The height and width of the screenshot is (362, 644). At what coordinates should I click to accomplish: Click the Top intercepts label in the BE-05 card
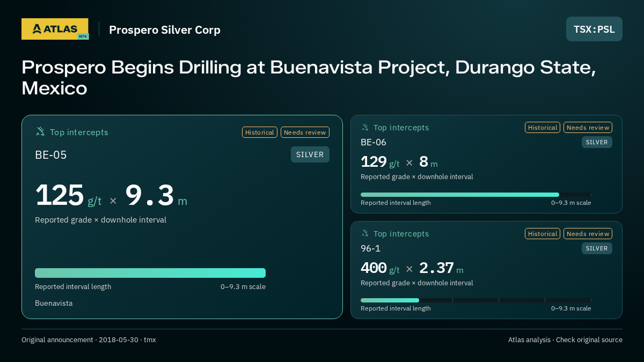pos(79,132)
